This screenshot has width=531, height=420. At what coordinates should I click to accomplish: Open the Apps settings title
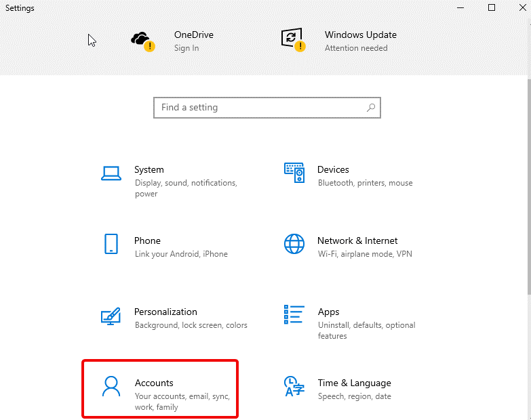coord(328,312)
